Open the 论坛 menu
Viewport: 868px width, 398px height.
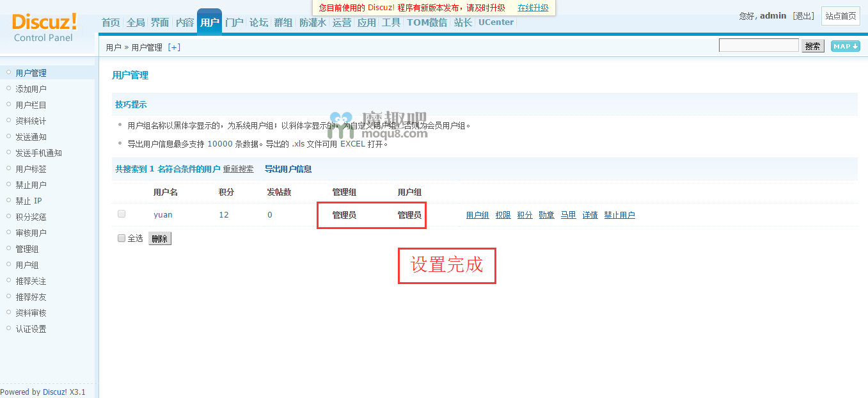[x=259, y=22]
